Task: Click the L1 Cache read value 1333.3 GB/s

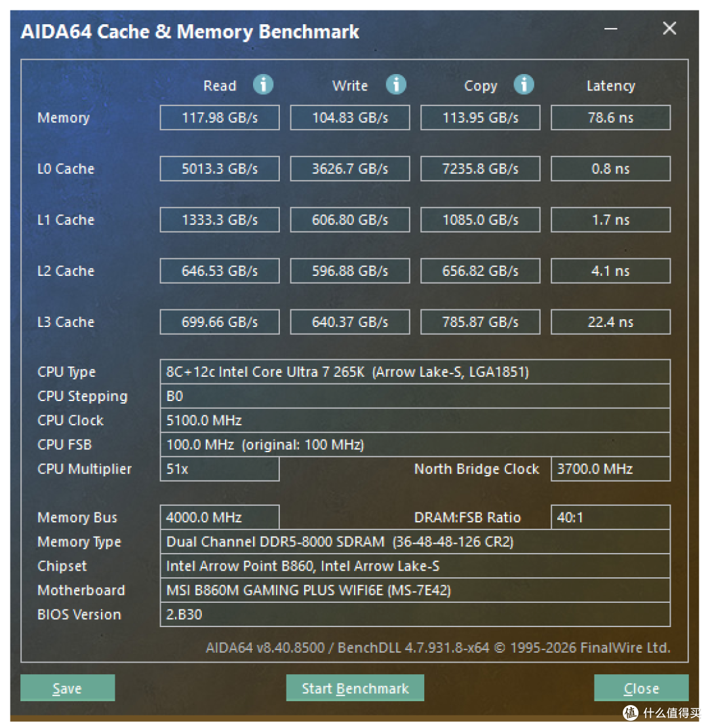Action: (220, 220)
